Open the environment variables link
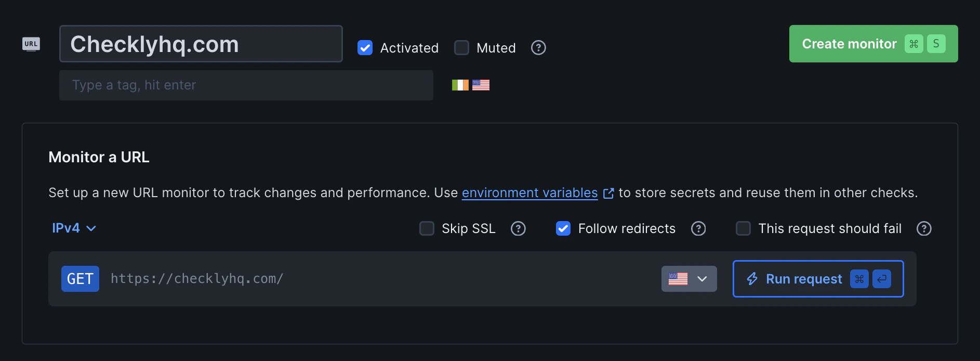980x361 pixels. click(529, 192)
